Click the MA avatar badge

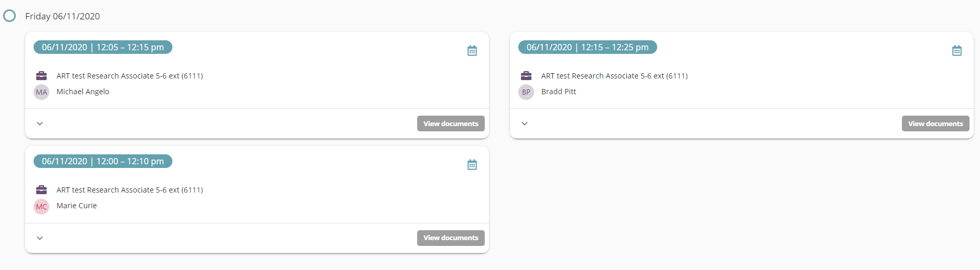(41, 92)
